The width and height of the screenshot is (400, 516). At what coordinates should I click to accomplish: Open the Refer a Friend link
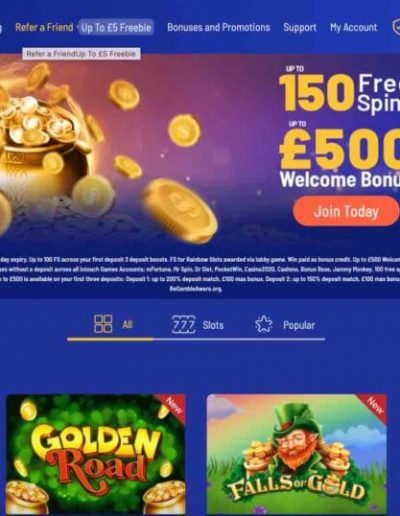[44, 27]
